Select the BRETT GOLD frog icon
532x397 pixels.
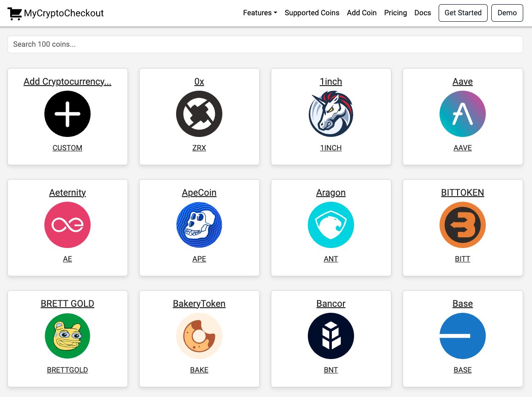click(67, 336)
